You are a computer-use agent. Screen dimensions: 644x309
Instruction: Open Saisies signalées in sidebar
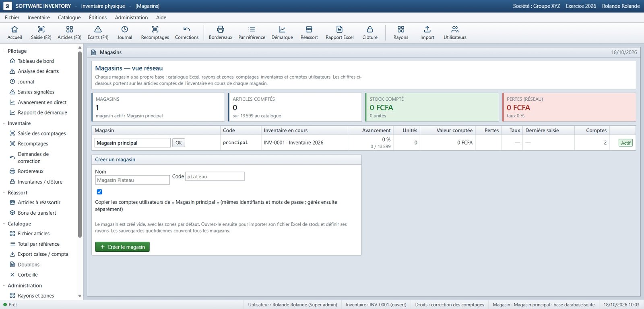coord(36,92)
